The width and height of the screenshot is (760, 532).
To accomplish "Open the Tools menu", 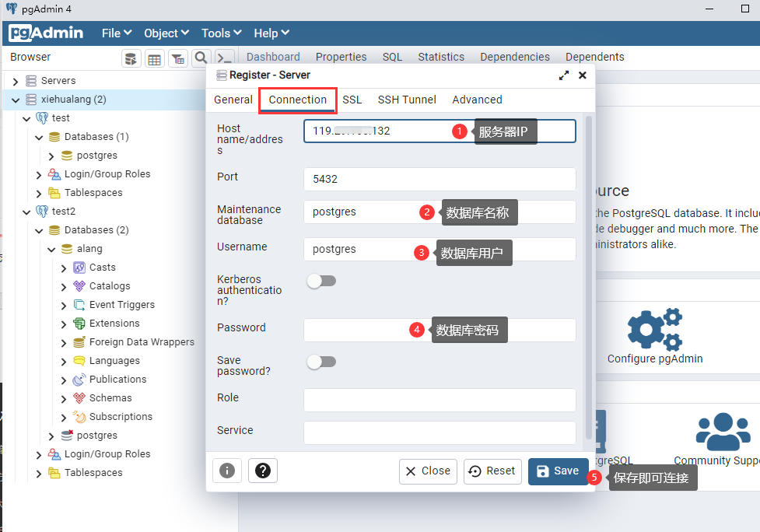I will coord(222,33).
